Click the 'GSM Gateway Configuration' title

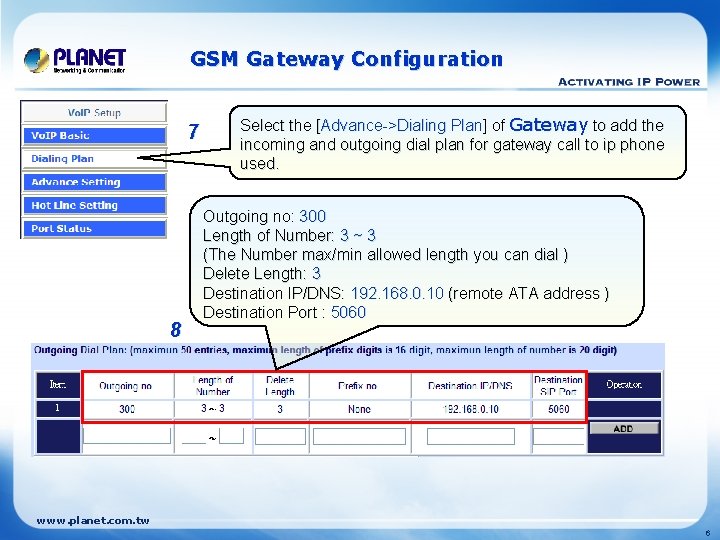click(x=347, y=60)
